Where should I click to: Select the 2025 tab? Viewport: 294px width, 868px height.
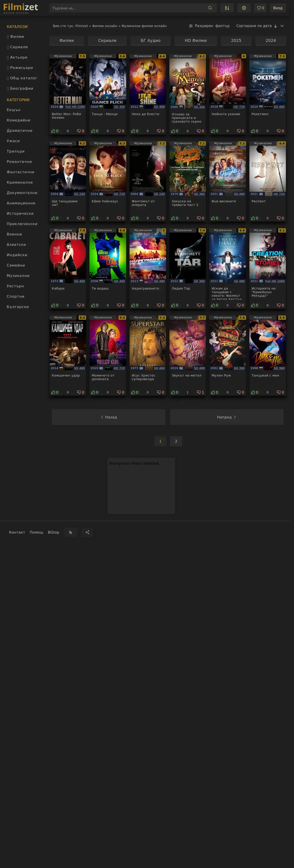236,41
